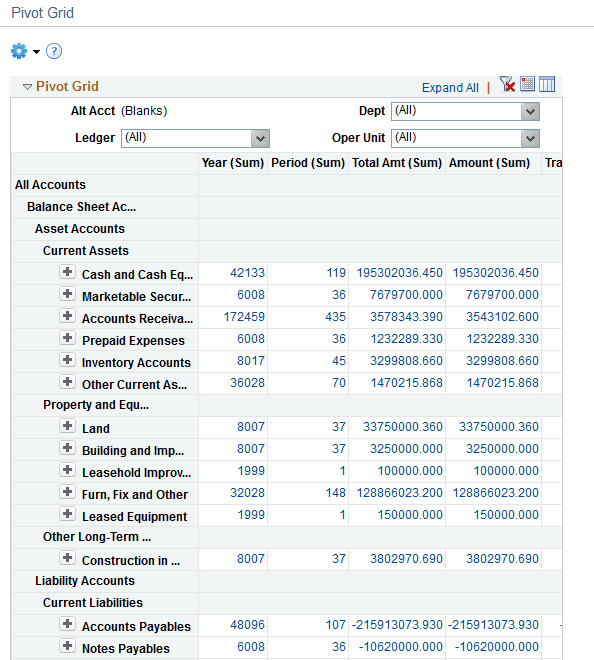Viewport: 594px width, 660px height.
Task: Expand Prepaid Expenses row
Action: tap(67, 338)
